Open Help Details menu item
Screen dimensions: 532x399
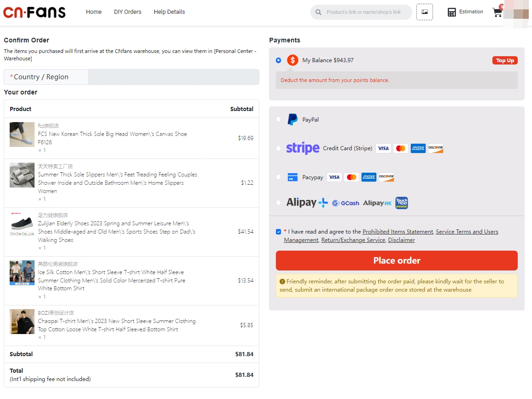170,12
